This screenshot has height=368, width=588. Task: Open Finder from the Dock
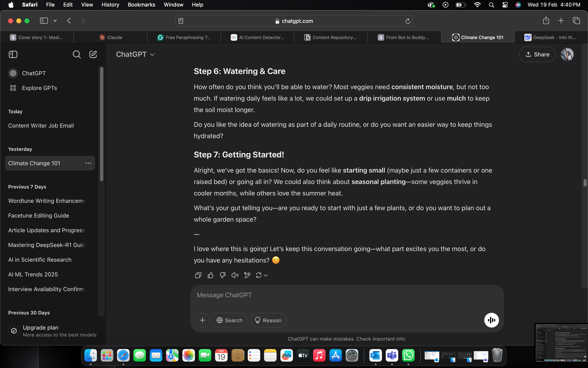91,355
